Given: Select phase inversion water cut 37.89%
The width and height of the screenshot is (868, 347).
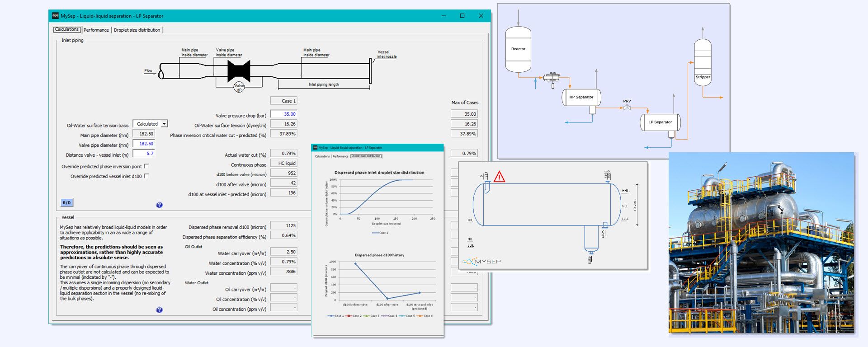Looking at the screenshot, I should pyautogui.click(x=283, y=134).
